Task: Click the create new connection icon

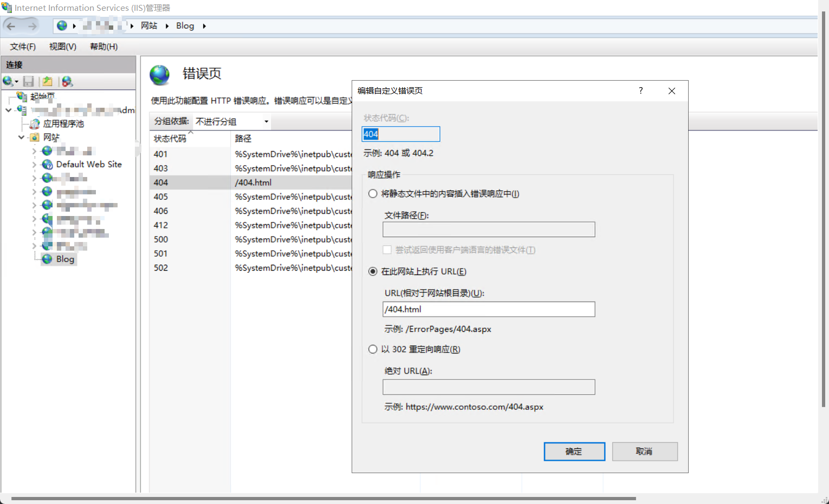Action: coord(8,81)
